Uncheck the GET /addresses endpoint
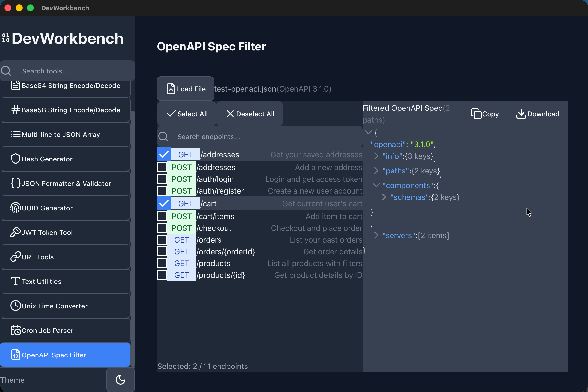This screenshot has width=588, height=392. point(163,154)
